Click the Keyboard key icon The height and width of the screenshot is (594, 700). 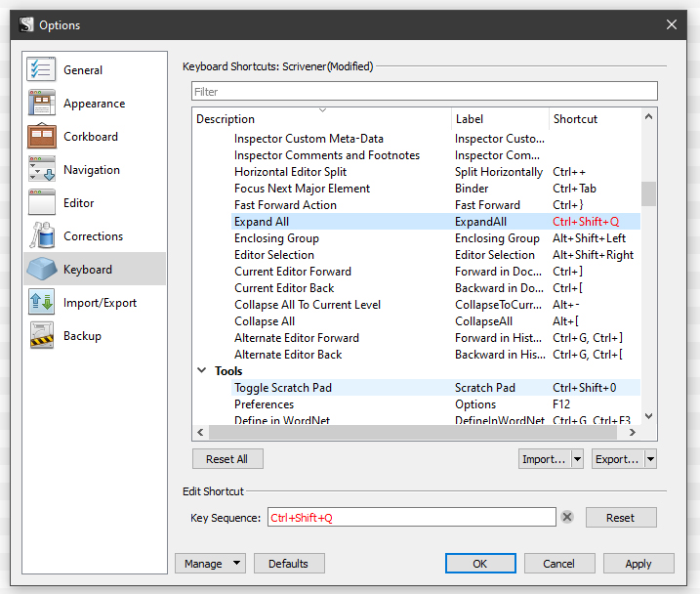tap(42, 269)
